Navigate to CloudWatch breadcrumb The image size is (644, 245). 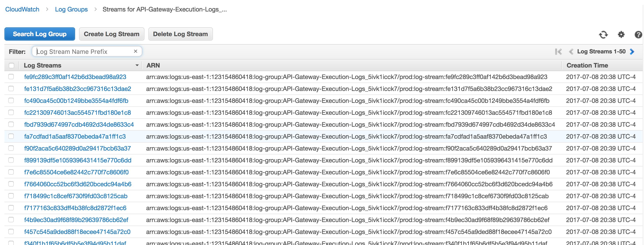[22, 9]
